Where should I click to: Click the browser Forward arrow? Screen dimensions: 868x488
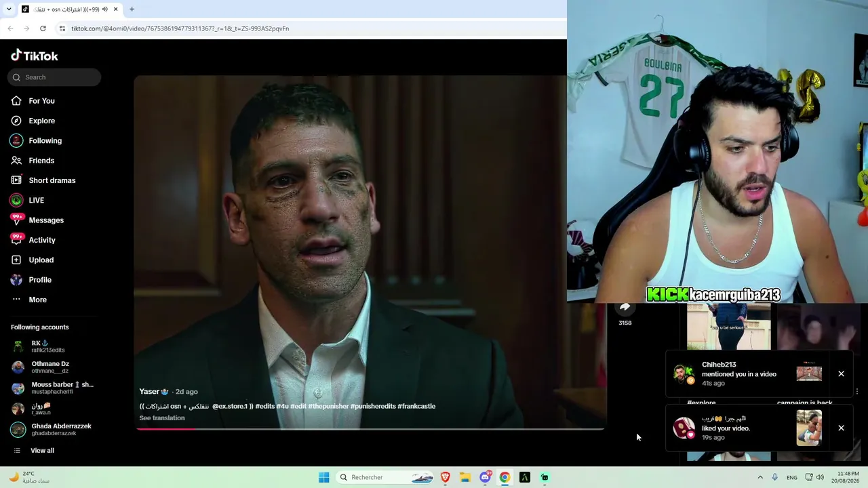click(x=26, y=28)
